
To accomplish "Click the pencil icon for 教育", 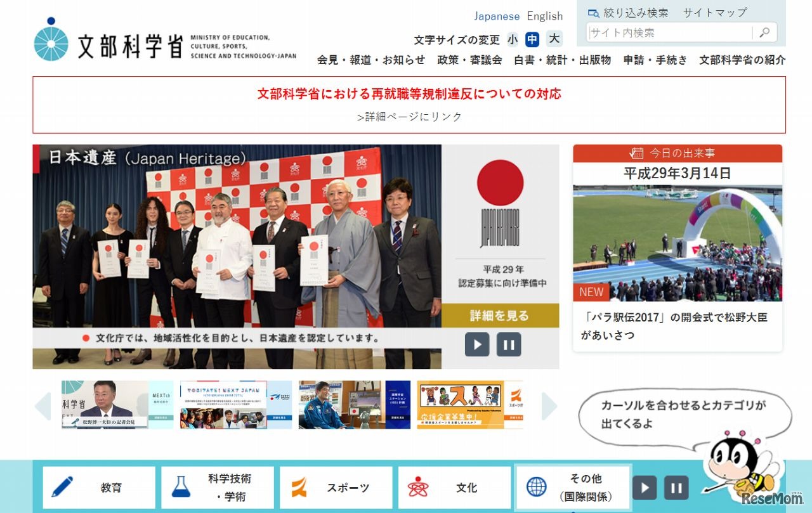I will pos(62,487).
